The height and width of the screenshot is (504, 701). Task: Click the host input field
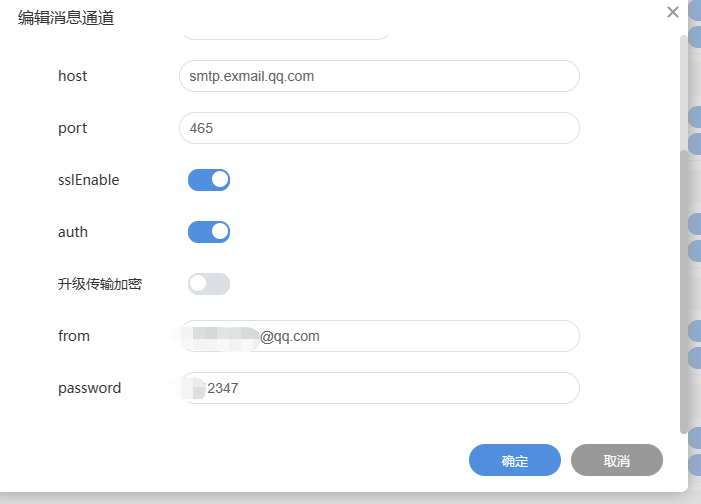coord(379,76)
